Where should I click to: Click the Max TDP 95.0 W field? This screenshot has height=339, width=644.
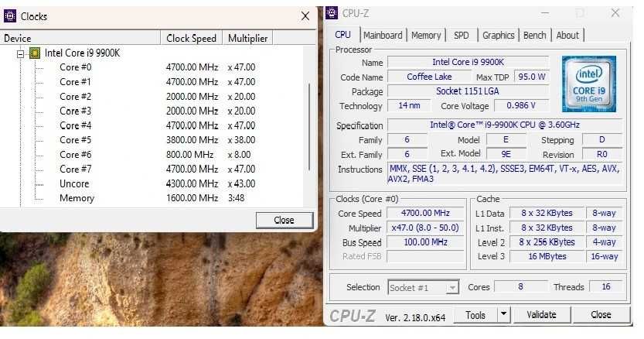(531, 77)
